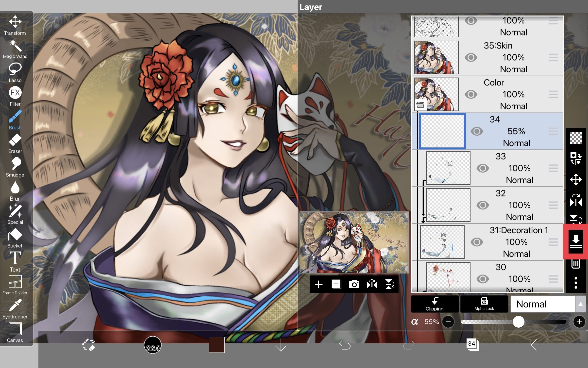Enable Clipping for the layer

(x=435, y=304)
